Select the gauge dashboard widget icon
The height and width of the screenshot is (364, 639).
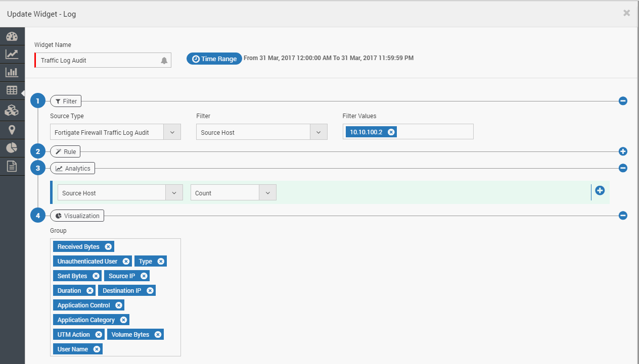(x=12, y=36)
